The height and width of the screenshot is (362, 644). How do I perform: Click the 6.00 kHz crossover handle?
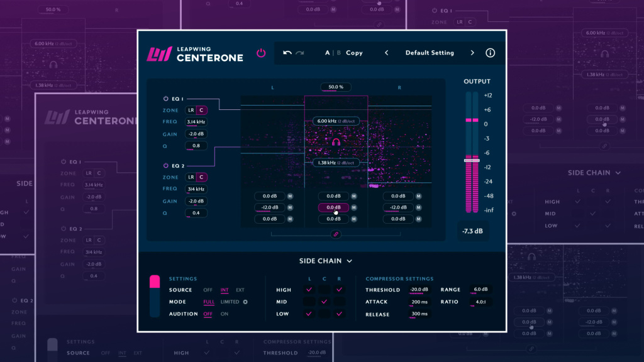(336, 121)
